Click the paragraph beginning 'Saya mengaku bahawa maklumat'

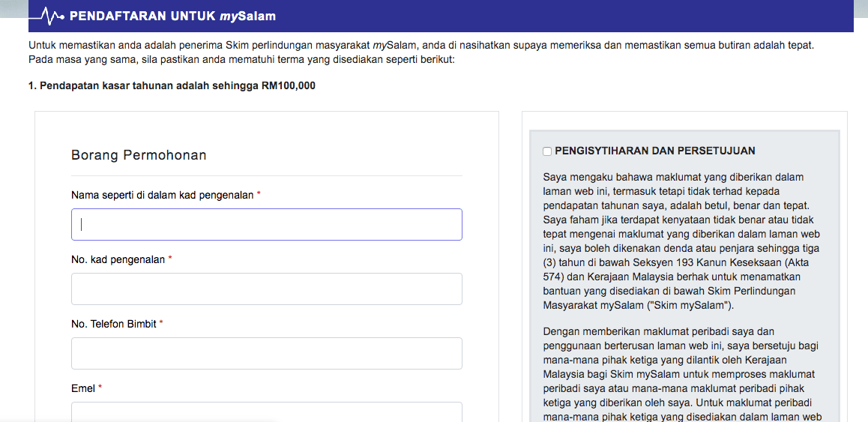(x=683, y=241)
